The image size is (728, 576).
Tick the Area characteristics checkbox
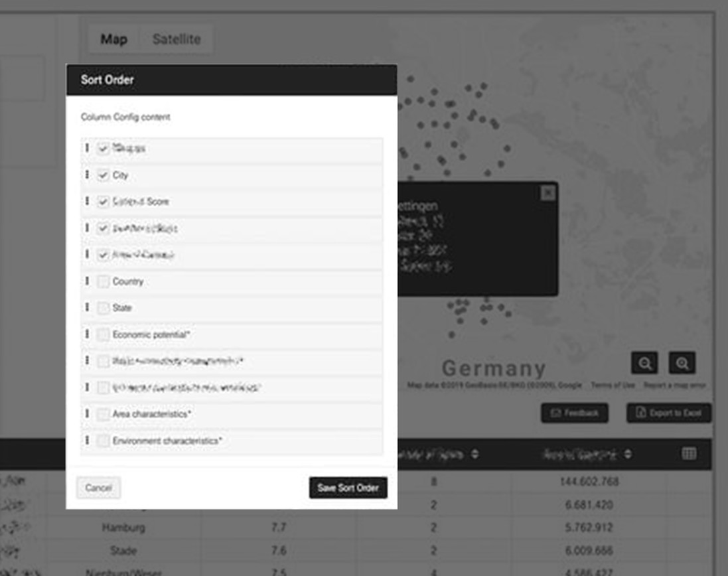(x=103, y=414)
